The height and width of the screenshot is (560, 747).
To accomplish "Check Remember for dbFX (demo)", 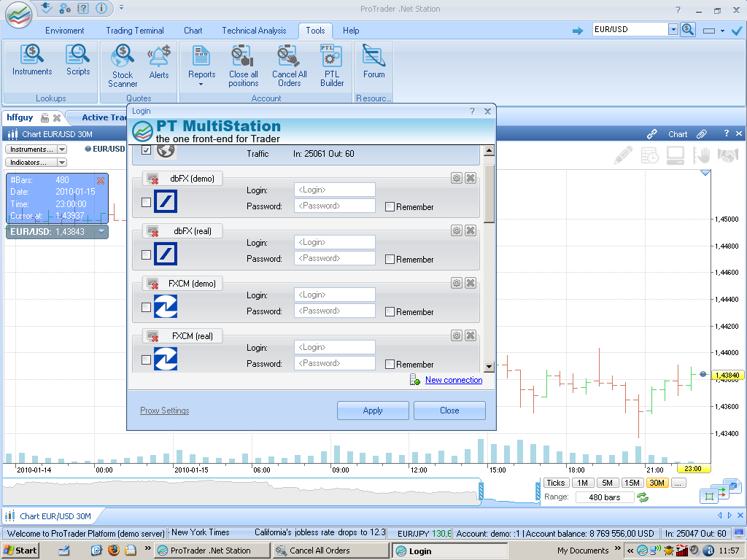I will [390, 206].
